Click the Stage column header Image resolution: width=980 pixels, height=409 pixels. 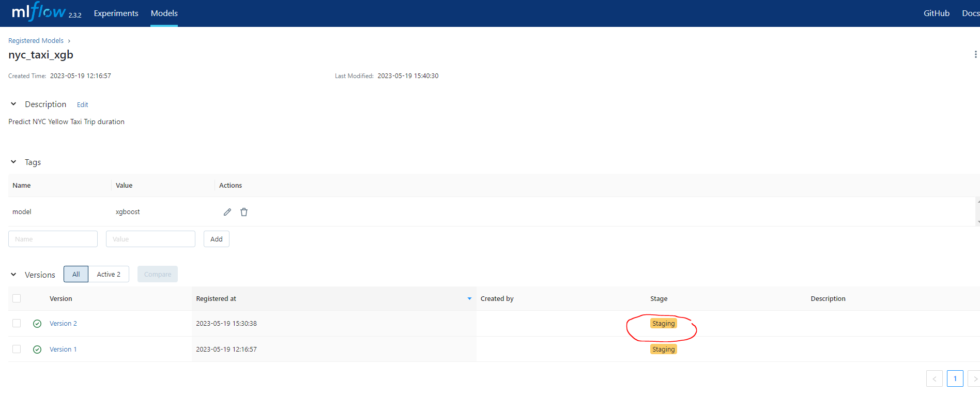659,299
